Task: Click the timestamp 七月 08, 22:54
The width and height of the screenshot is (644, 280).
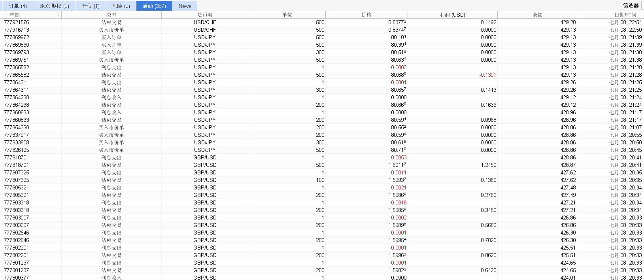Action: [625, 23]
